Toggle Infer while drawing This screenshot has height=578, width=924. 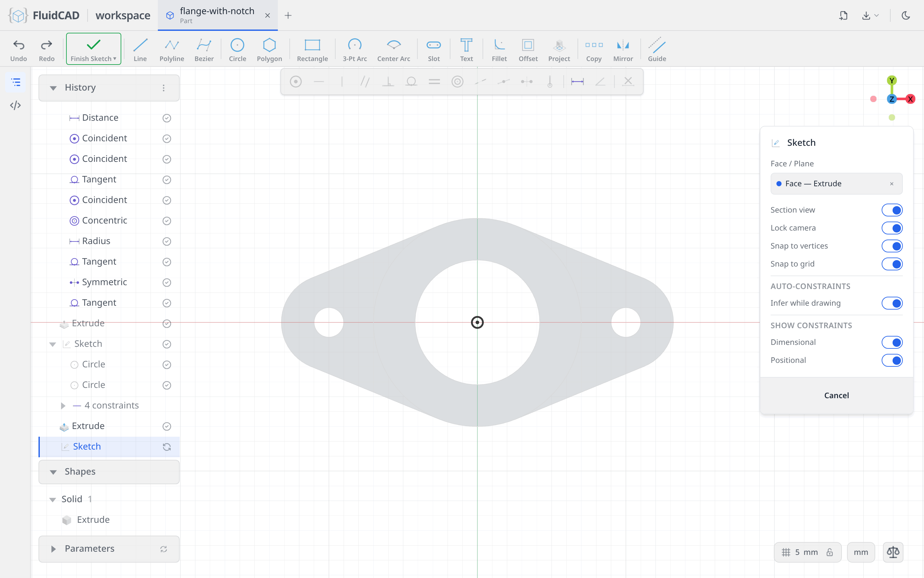coord(892,303)
